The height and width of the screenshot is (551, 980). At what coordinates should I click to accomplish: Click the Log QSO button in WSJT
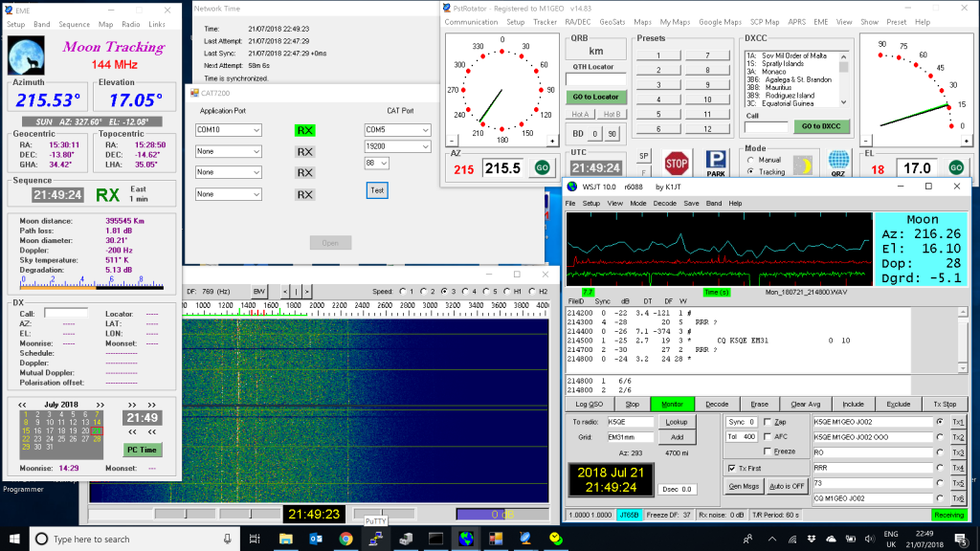590,405
